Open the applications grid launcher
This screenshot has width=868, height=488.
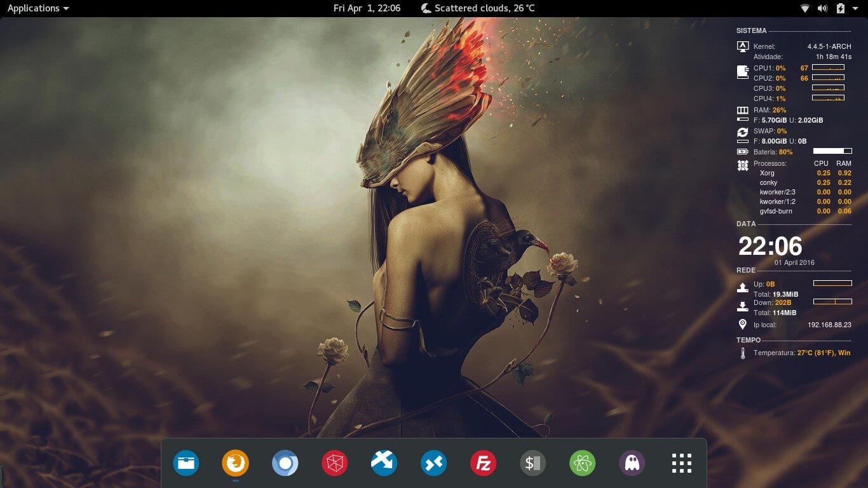(681, 463)
